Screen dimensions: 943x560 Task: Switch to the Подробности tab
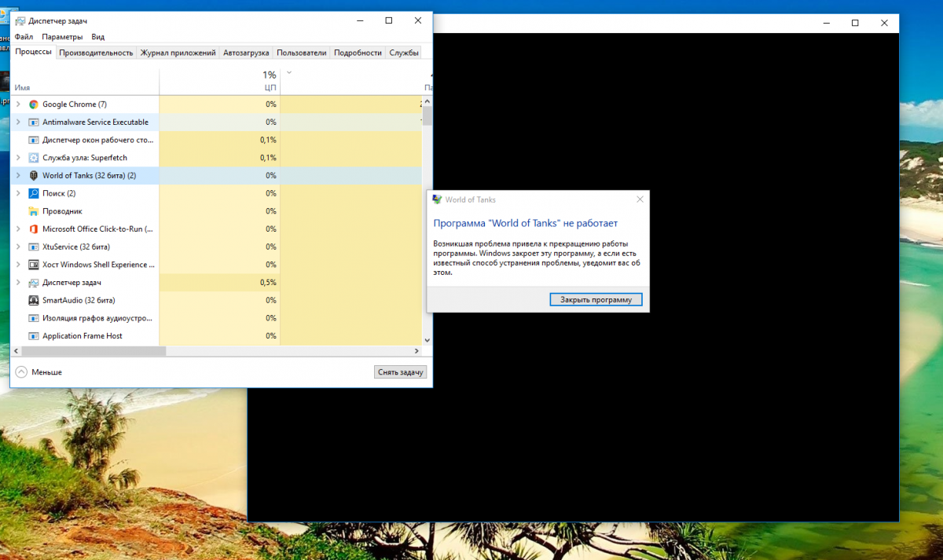[358, 53]
